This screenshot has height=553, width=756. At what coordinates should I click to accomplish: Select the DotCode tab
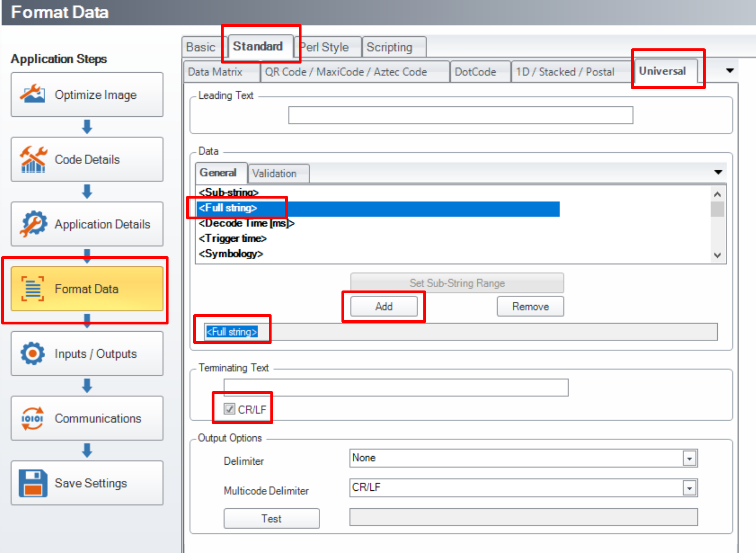475,72
